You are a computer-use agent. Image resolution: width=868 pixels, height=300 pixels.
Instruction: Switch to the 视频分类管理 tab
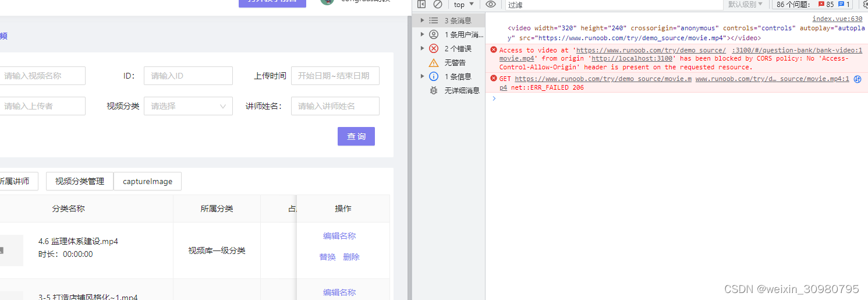point(80,181)
